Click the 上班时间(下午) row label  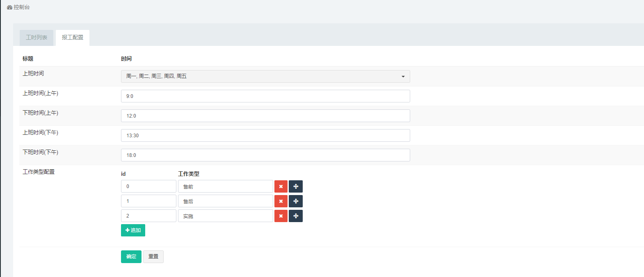(x=40, y=132)
